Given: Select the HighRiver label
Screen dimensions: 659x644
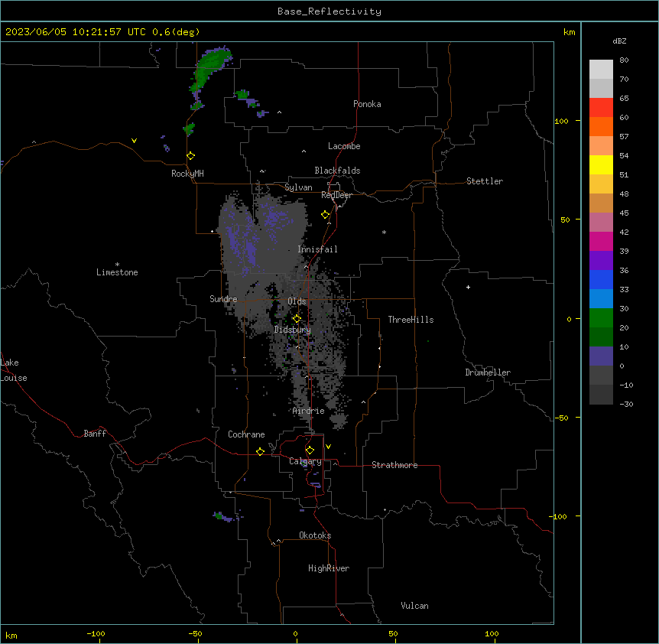Looking at the screenshot, I should (329, 568).
